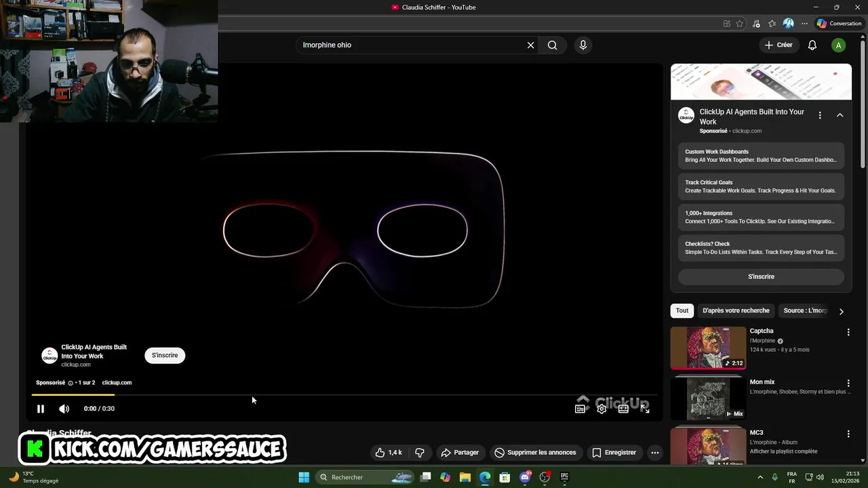The image size is (868, 488).
Task: Open YouTube notifications bell
Action: pyautogui.click(x=812, y=45)
